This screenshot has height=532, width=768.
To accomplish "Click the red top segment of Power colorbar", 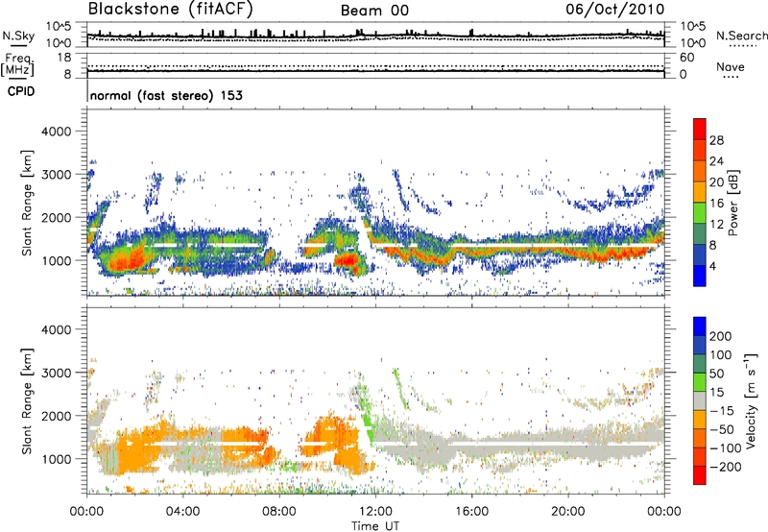I will point(700,130).
